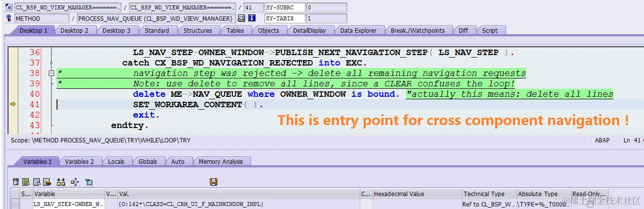Click the first CL_BSP_WD_VIEW_MANAGER program field
The image size is (644, 209).
[67, 8]
